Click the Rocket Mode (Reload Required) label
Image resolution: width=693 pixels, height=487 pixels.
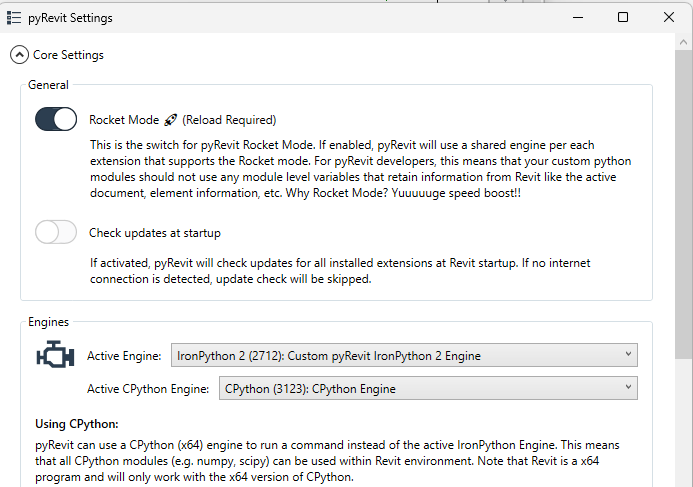pyautogui.click(x=183, y=120)
